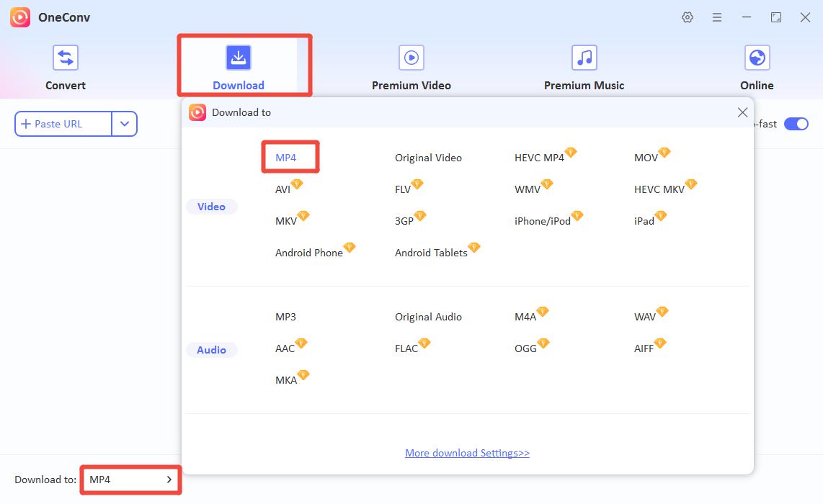Select the Audio category tab
The width and height of the screenshot is (823, 504).
[211, 350]
